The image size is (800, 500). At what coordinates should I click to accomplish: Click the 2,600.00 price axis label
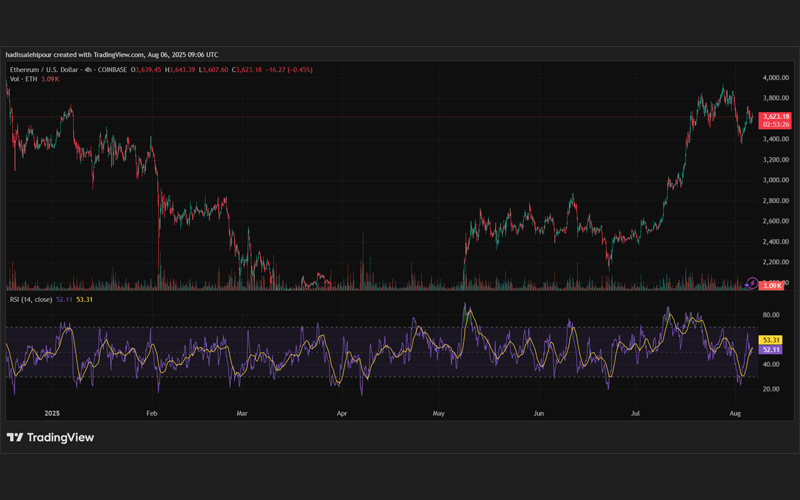776,221
